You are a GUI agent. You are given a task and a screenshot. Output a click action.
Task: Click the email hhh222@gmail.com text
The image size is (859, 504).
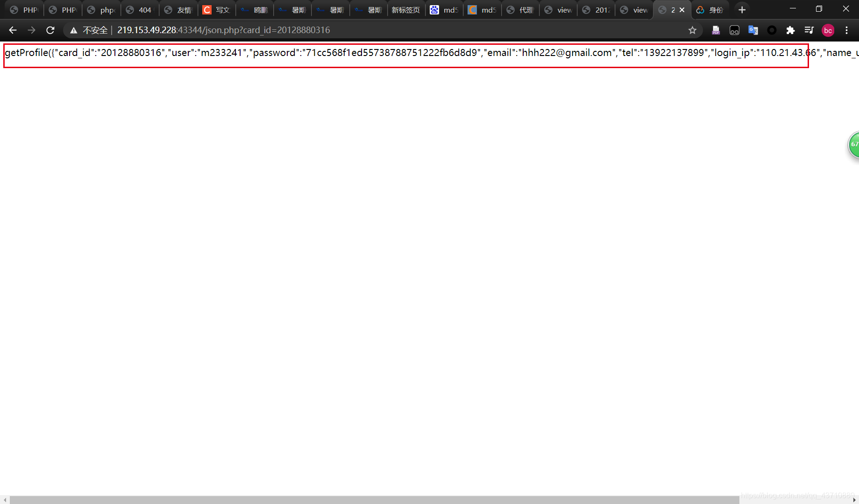567,53
